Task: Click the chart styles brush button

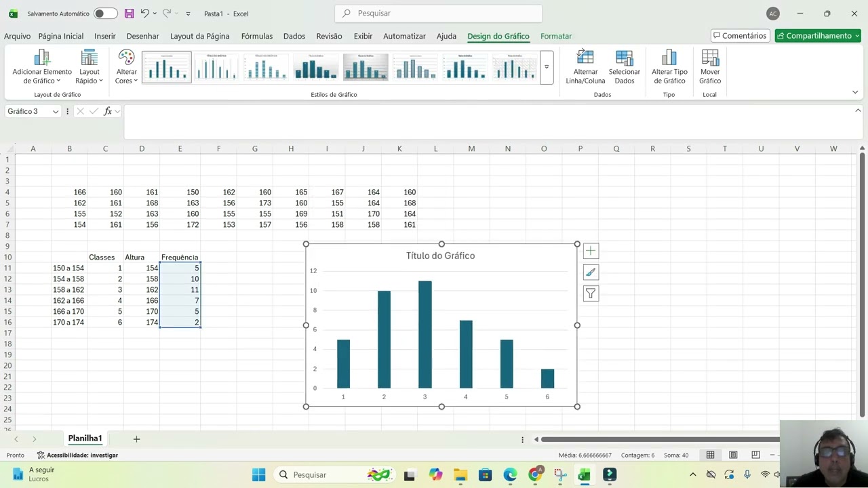Action: point(591,272)
